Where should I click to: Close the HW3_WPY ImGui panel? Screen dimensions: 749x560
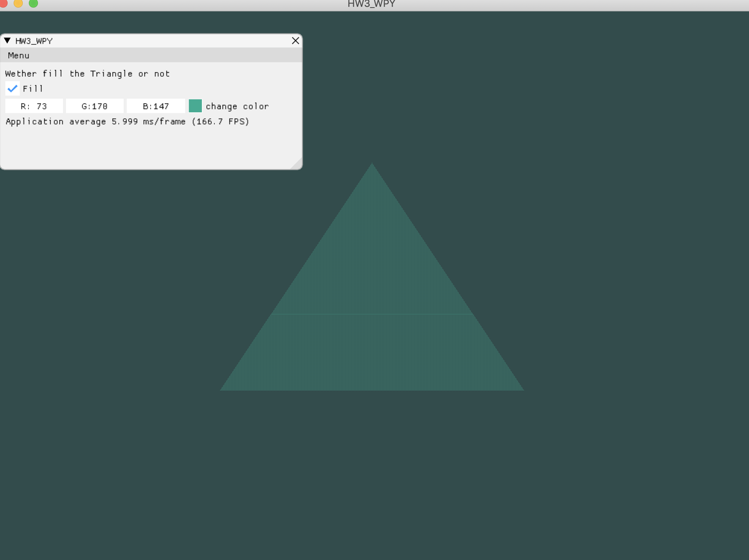coord(295,41)
